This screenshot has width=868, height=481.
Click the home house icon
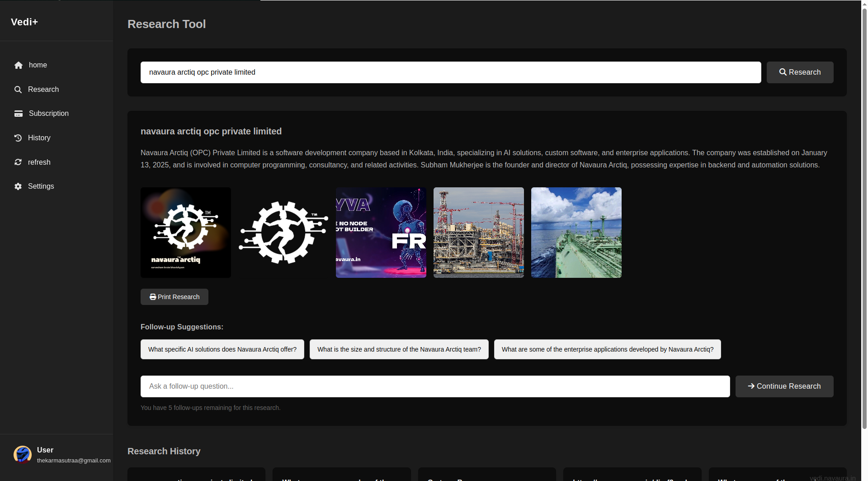click(19, 65)
